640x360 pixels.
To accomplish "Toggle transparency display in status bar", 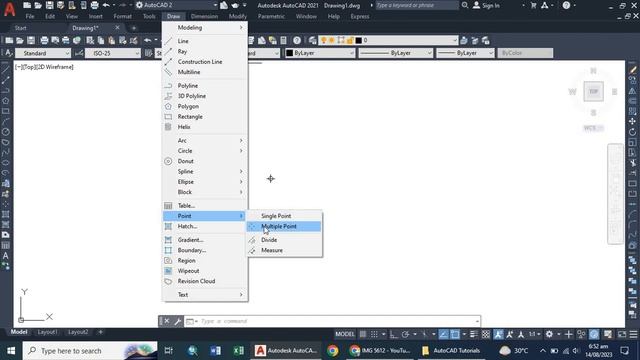I will [486, 334].
